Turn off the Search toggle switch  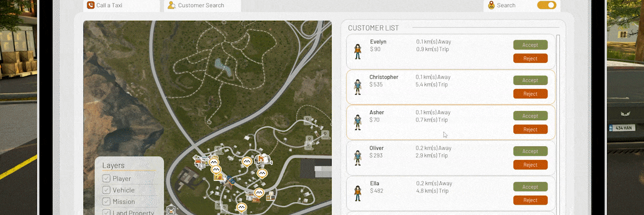point(547,5)
